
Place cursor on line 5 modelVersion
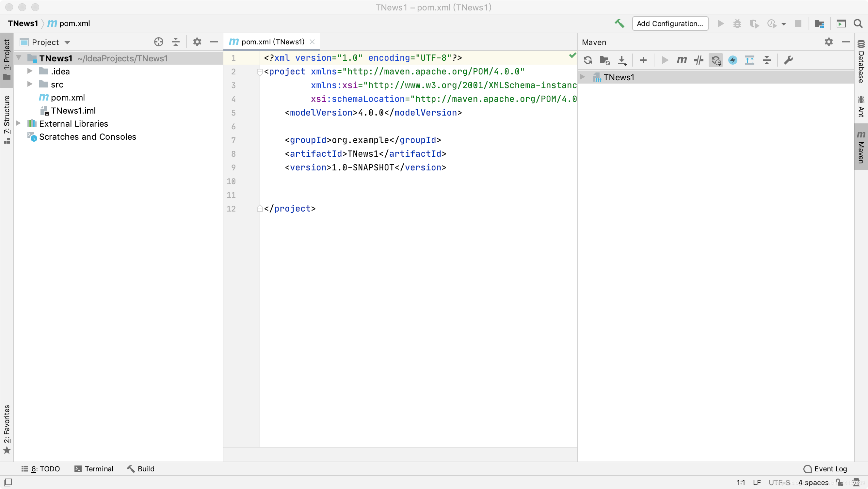[x=373, y=113]
